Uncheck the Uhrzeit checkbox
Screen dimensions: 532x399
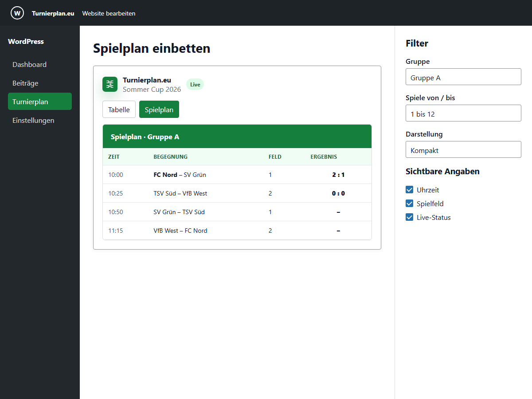[x=409, y=190]
